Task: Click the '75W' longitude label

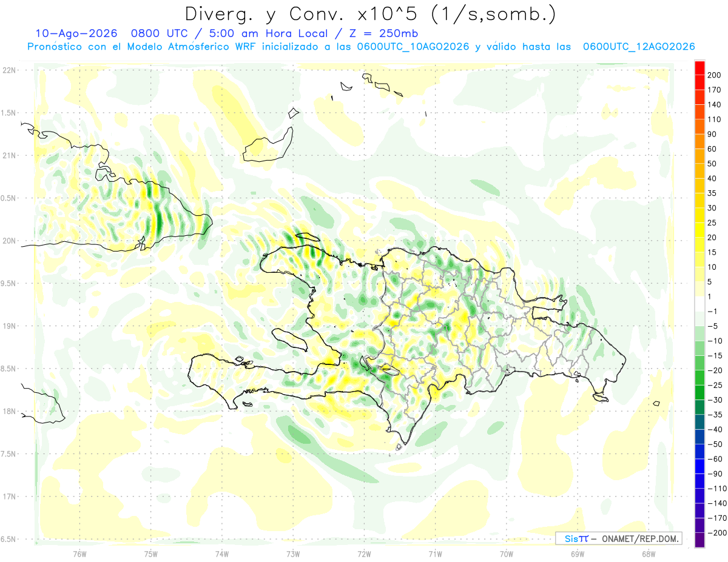Action: point(151,554)
